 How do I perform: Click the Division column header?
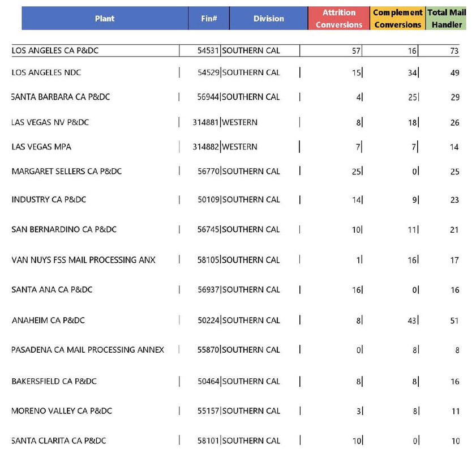click(269, 18)
